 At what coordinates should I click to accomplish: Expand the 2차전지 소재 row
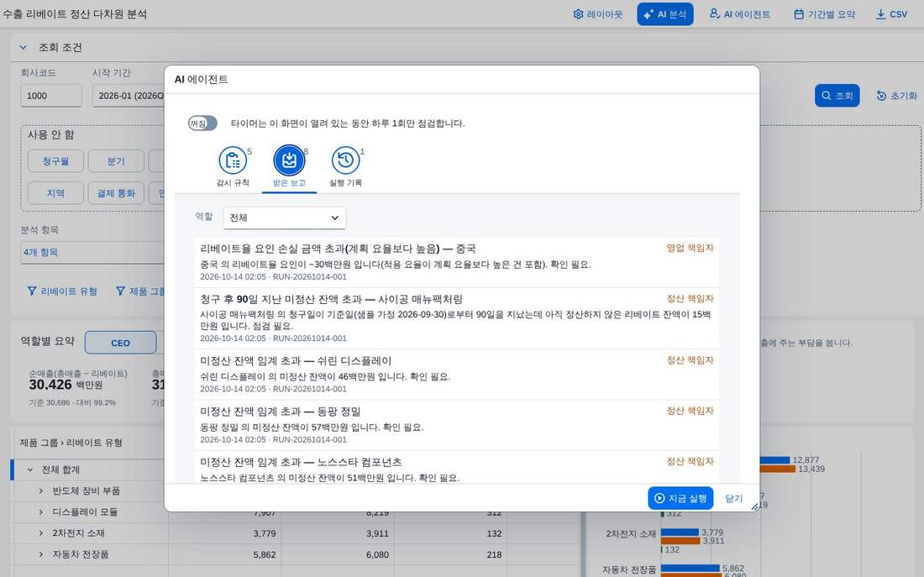[40, 532]
